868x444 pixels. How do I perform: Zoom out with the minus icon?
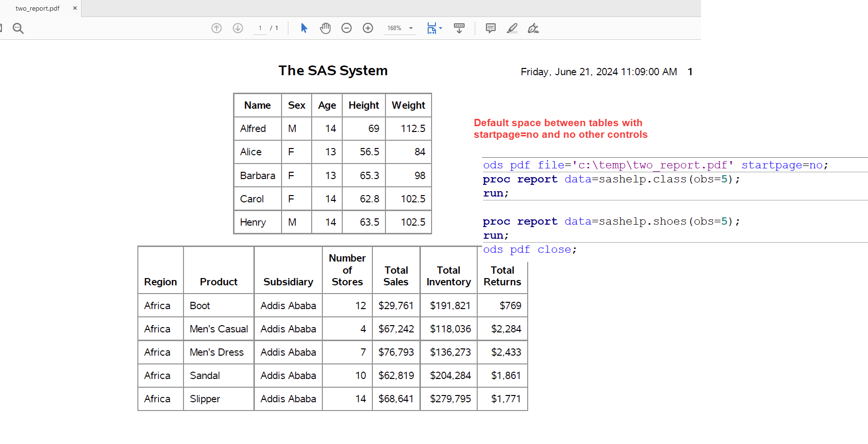coord(347,28)
